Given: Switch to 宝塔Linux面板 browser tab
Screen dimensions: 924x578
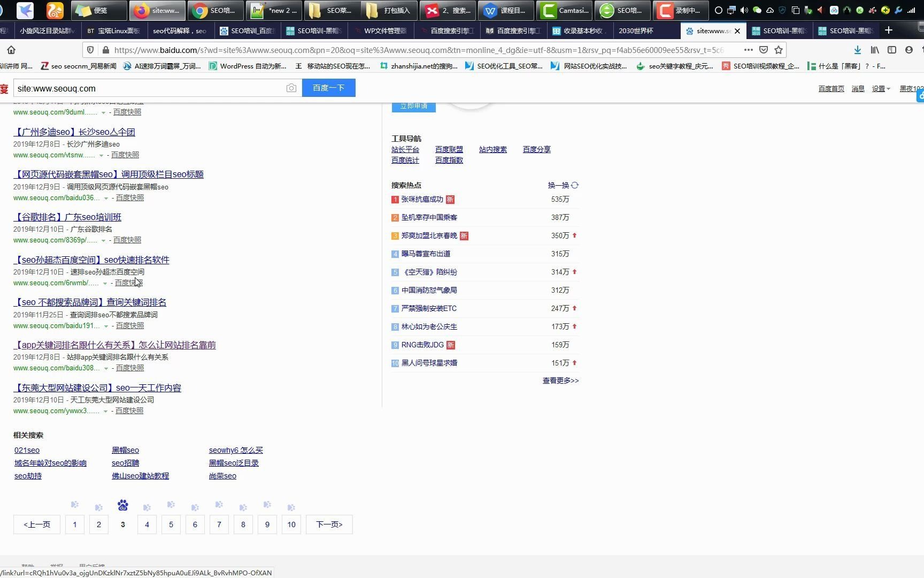Looking at the screenshot, I should [x=113, y=31].
